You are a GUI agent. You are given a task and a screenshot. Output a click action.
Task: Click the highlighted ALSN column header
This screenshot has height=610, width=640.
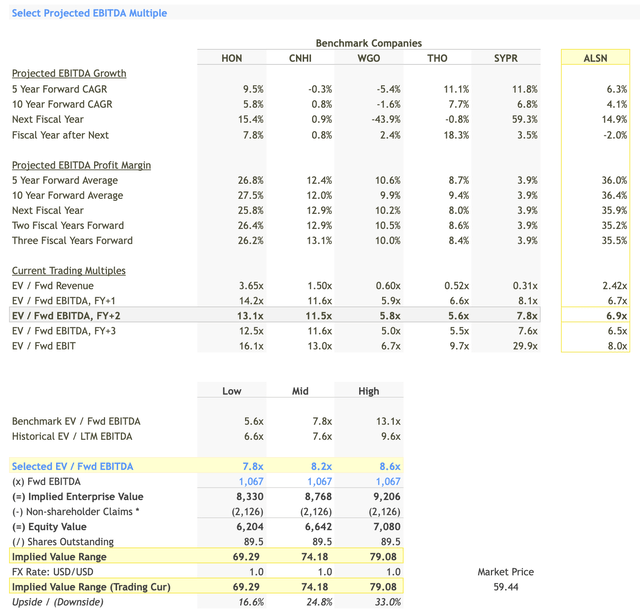tap(595, 58)
